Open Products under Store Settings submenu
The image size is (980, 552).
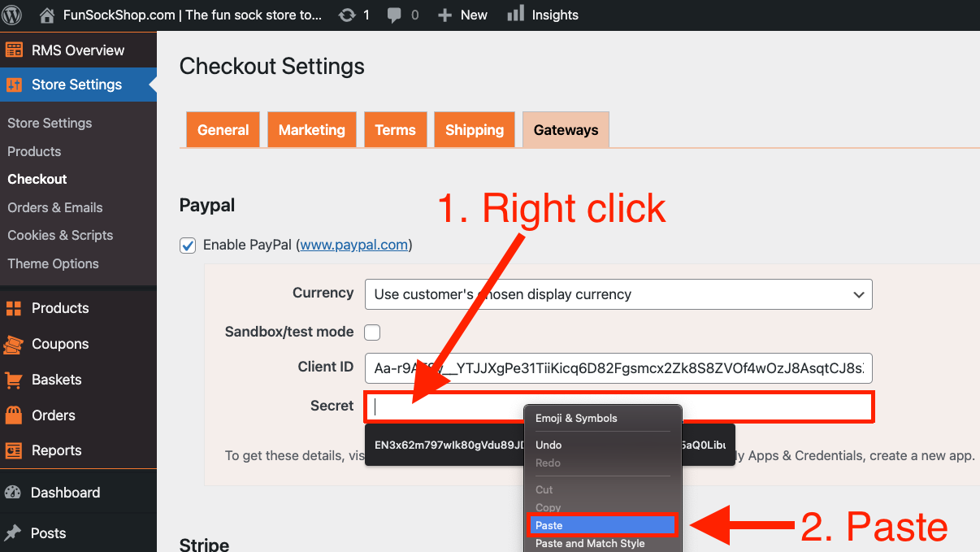[x=34, y=151]
